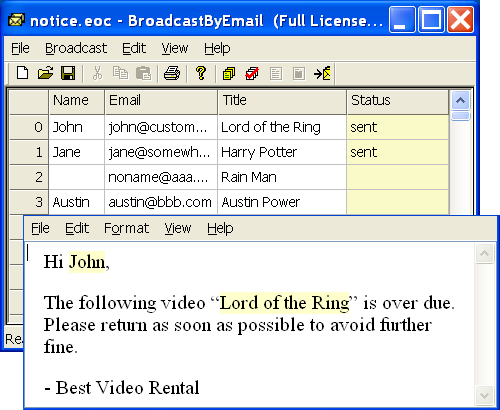Click the grayed text document toolbar icon
The height and width of the screenshot is (410, 500).
276,74
